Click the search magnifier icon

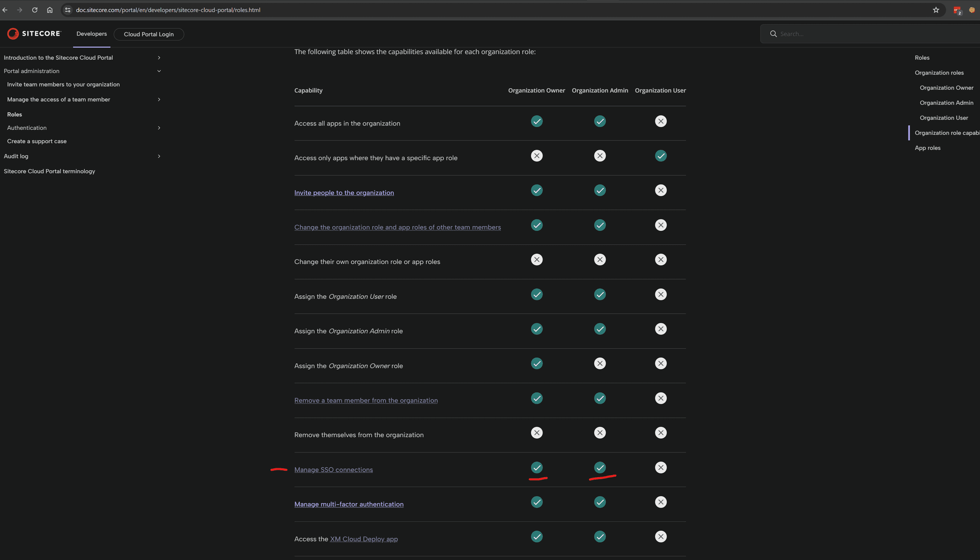click(x=773, y=34)
